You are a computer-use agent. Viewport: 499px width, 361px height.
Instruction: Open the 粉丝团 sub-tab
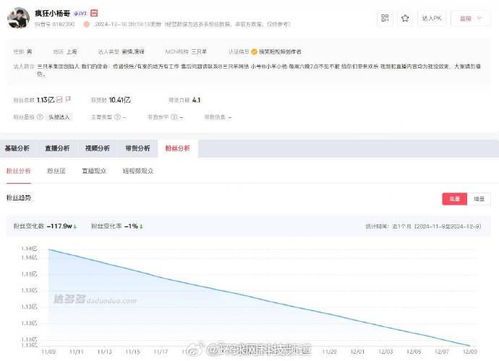tap(56, 171)
